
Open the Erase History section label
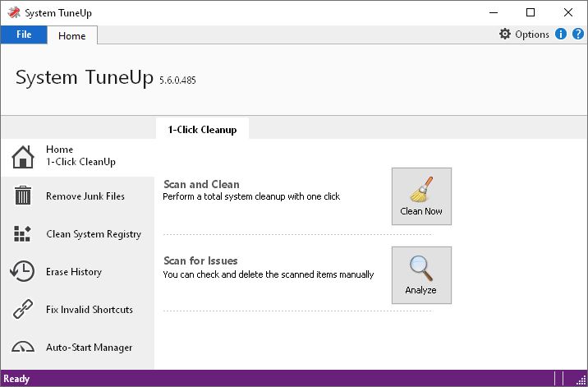74,272
